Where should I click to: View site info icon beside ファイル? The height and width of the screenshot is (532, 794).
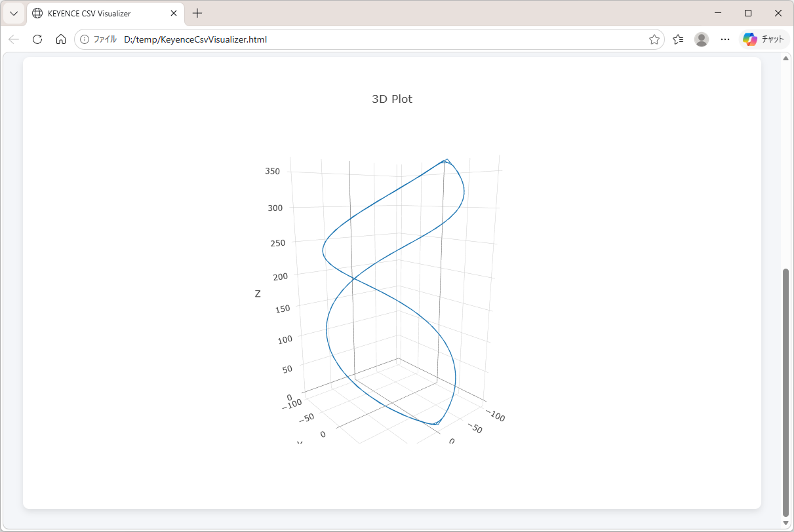85,39
